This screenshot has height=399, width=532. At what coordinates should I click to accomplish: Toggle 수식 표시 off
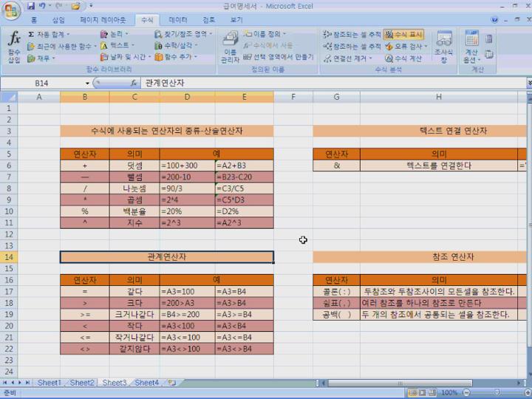[x=403, y=34]
